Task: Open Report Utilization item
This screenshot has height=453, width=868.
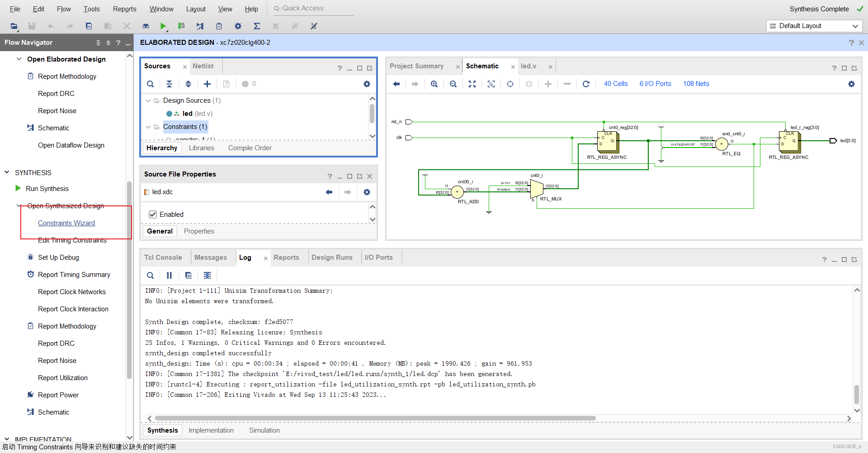Action: click(63, 378)
